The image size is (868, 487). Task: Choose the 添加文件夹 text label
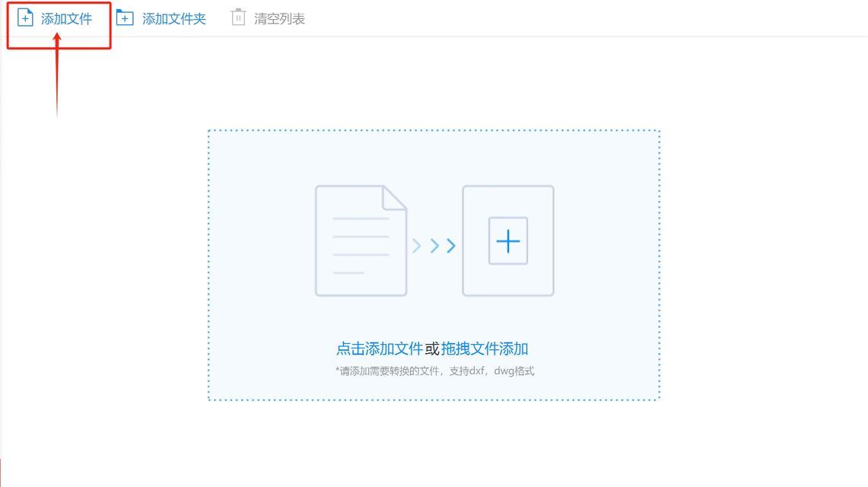pyautogui.click(x=173, y=19)
